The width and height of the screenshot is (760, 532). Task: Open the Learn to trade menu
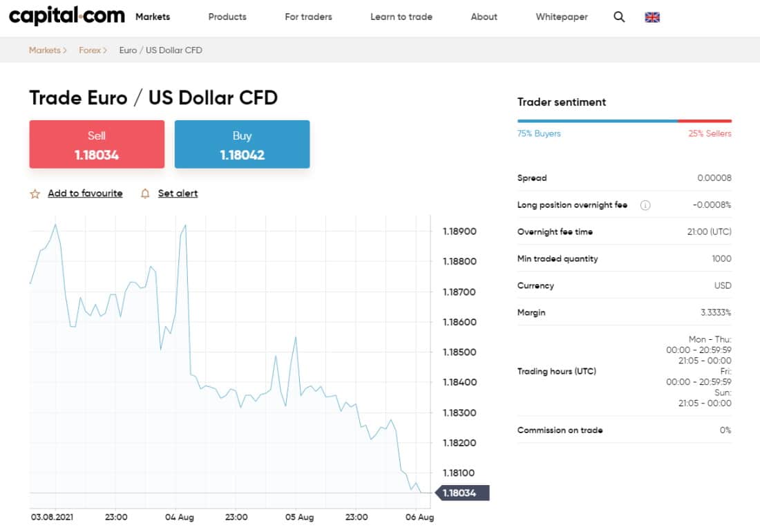tap(401, 17)
